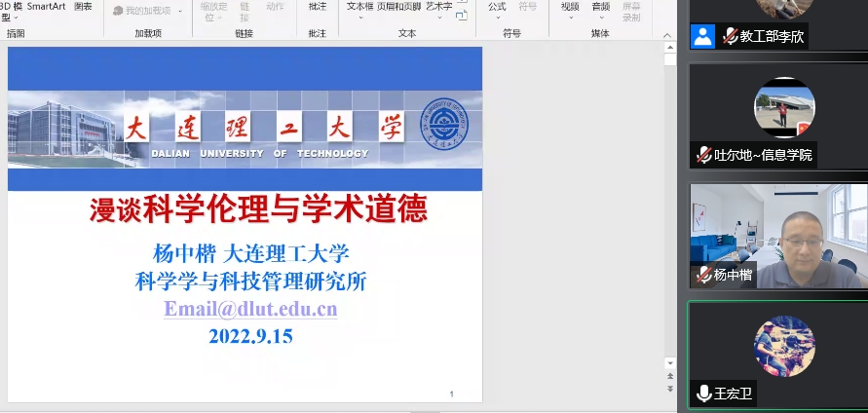This screenshot has width=868, height=413.
Task: Open the 3D 模型 dropdown
Action: [x=11, y=12]
